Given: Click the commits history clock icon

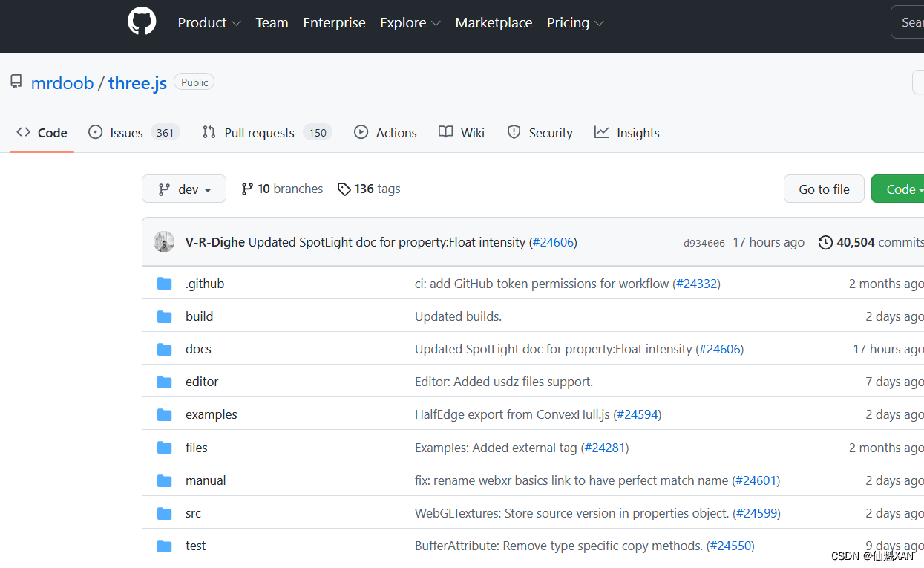Looking at the screenshot, I should (x=825, y=242).
